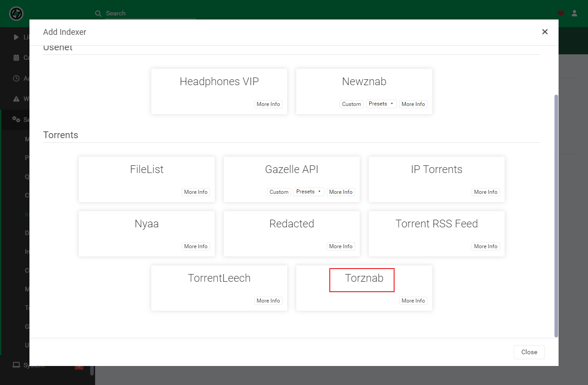This screenshot has height=385, width=588.
Task: Select the FileList indexer card
Action: click(x=147, y=179)
